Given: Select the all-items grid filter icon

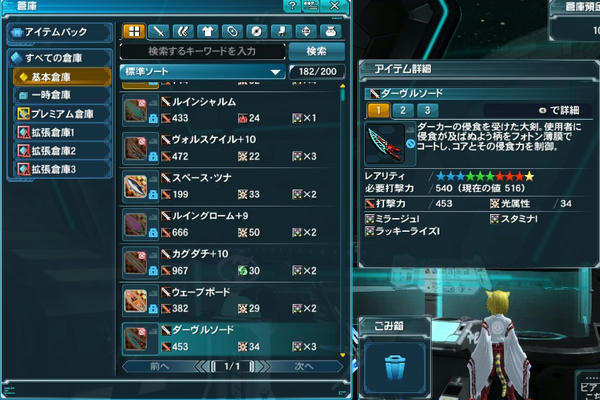Looking at the screenshot, I should [x=134, y=31].
